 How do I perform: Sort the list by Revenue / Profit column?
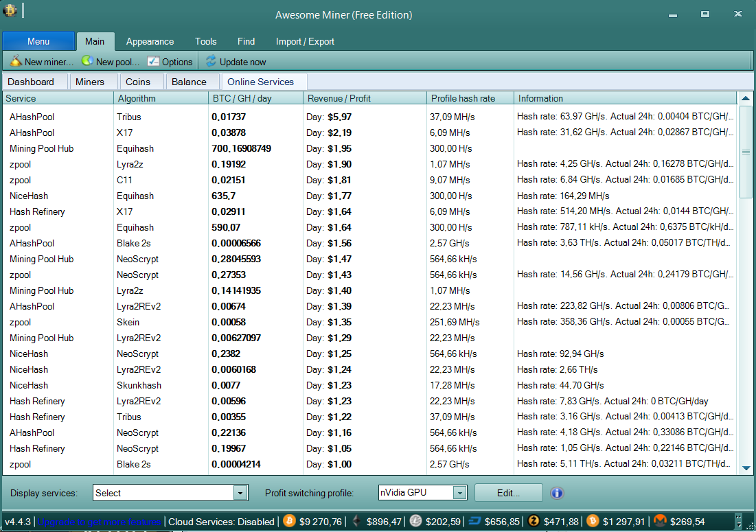[x=364, y=98]
